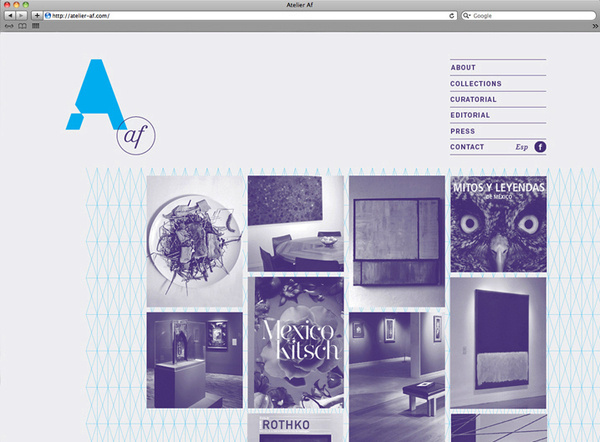Open the dining room table thumbnail
Viewport: 600px width, 442px height.
[x=296, y=224]
